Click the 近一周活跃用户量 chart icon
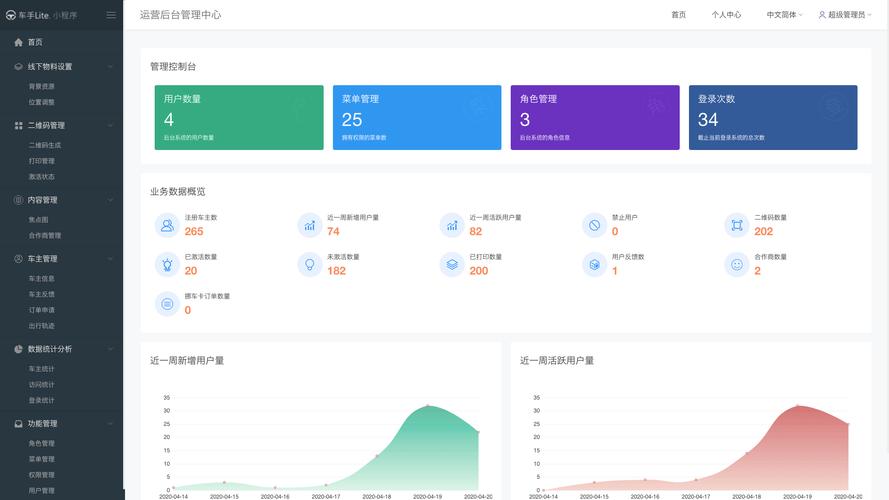The width and height of the screenshot is (889, 500). 451,225
